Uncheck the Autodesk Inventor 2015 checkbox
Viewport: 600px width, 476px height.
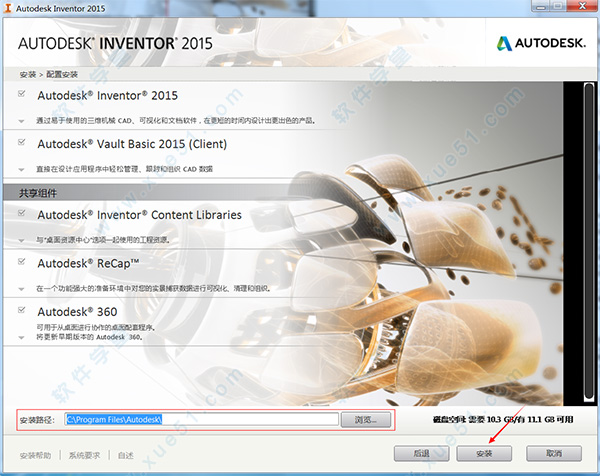[x=22, y=94]
